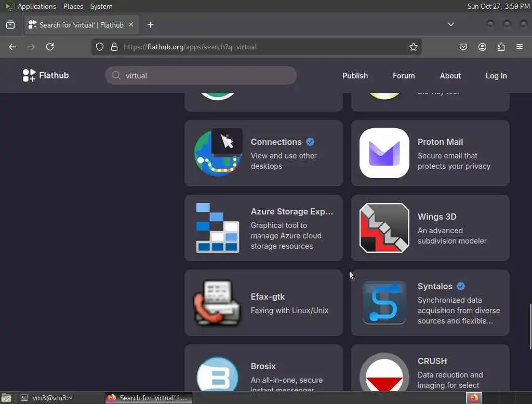Open the Proton Mail app icon
The height and width of the screenshot is (404, 532).
384,153
